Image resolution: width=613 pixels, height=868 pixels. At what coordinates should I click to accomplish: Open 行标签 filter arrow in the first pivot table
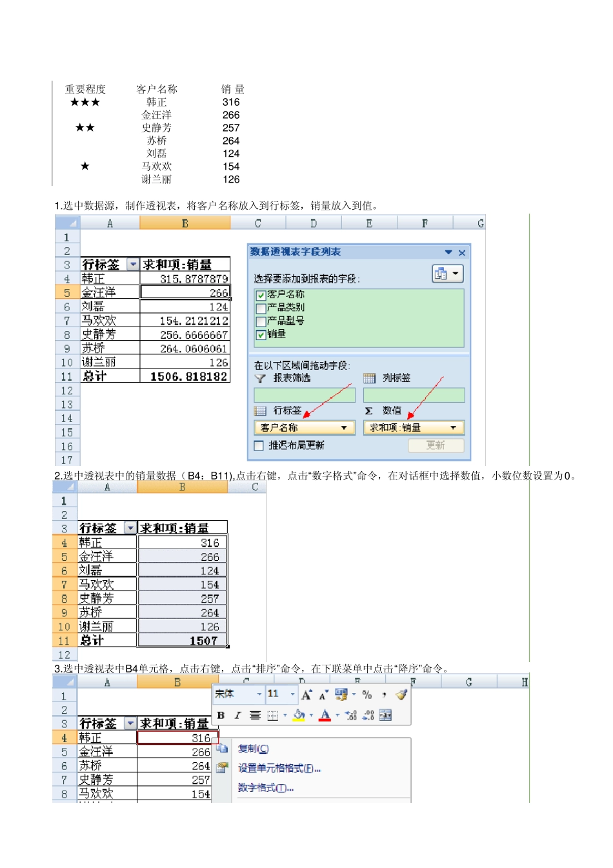tap(133, 264)
